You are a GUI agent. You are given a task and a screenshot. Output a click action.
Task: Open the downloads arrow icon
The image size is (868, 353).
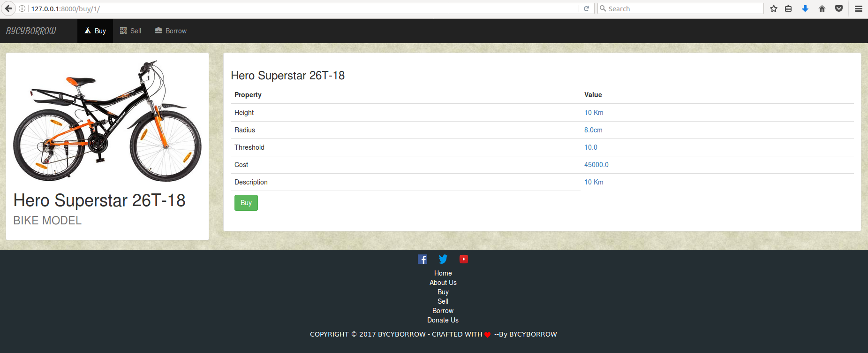pos(805,8)
